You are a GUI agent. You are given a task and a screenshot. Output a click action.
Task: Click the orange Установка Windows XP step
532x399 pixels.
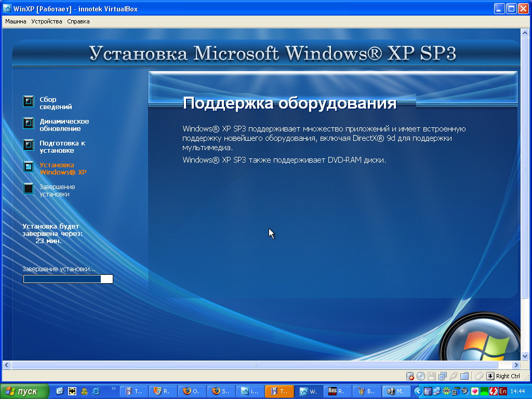click(x=63, y=169)
